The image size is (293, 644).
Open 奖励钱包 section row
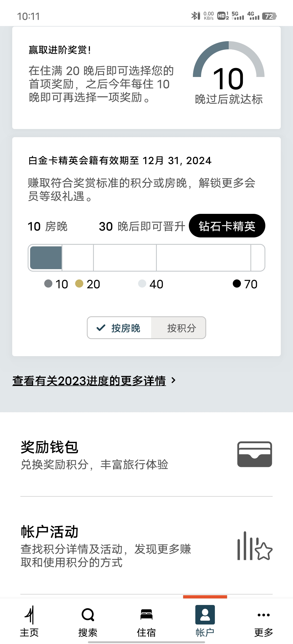coord(146,454)
